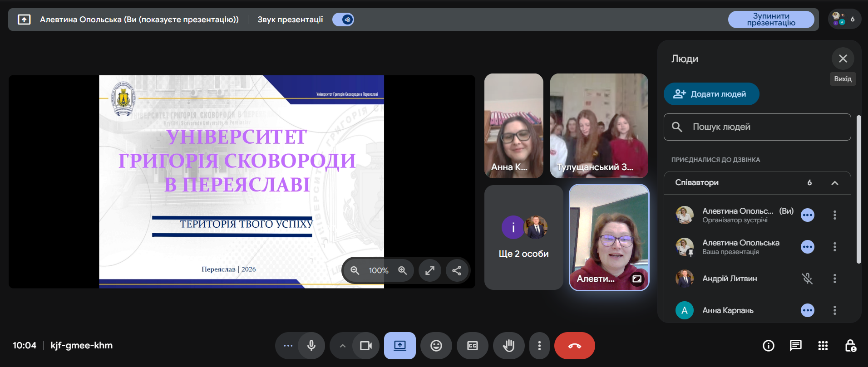868x367 pixels.
Task: Expand video settings arrow next to camera
Action: tap(343, 346)
